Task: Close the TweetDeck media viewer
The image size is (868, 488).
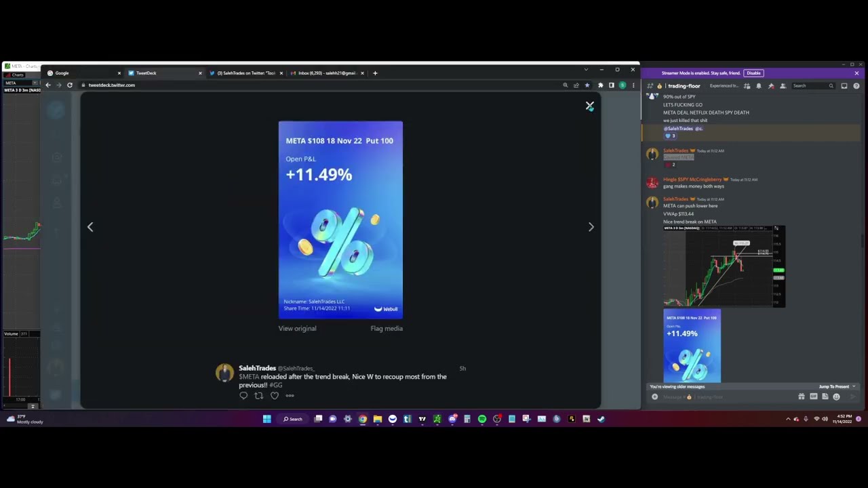Action: [x=589, y=106]
